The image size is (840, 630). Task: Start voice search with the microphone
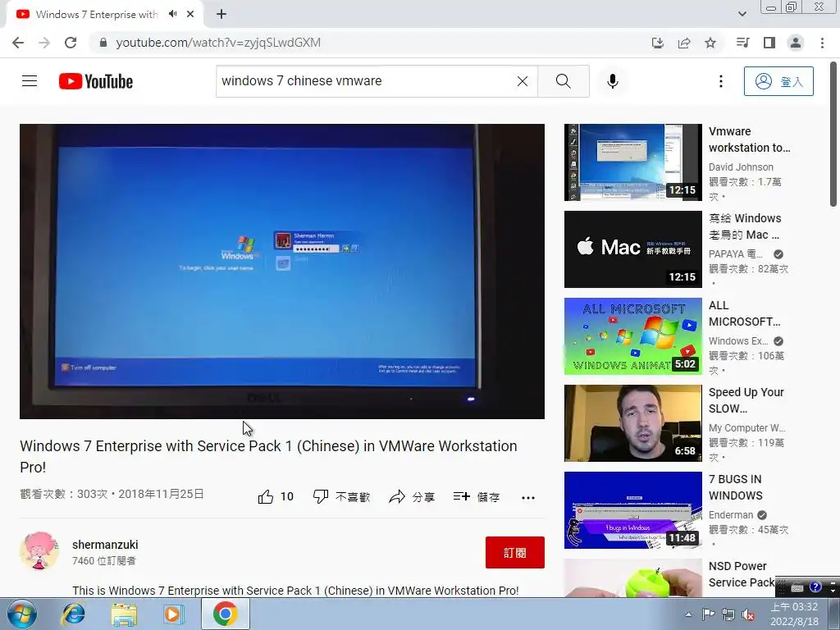click(613, 81)
